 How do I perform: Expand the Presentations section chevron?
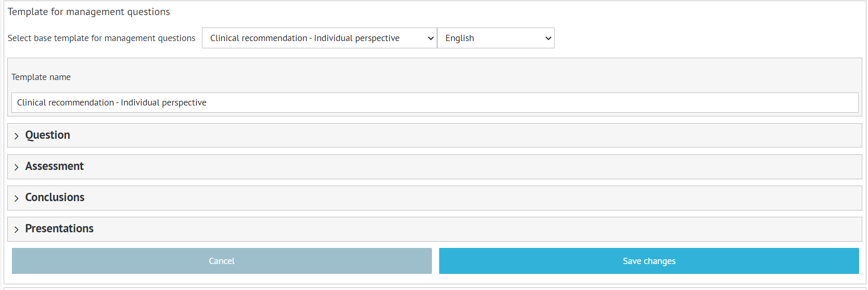coord(17,229)
